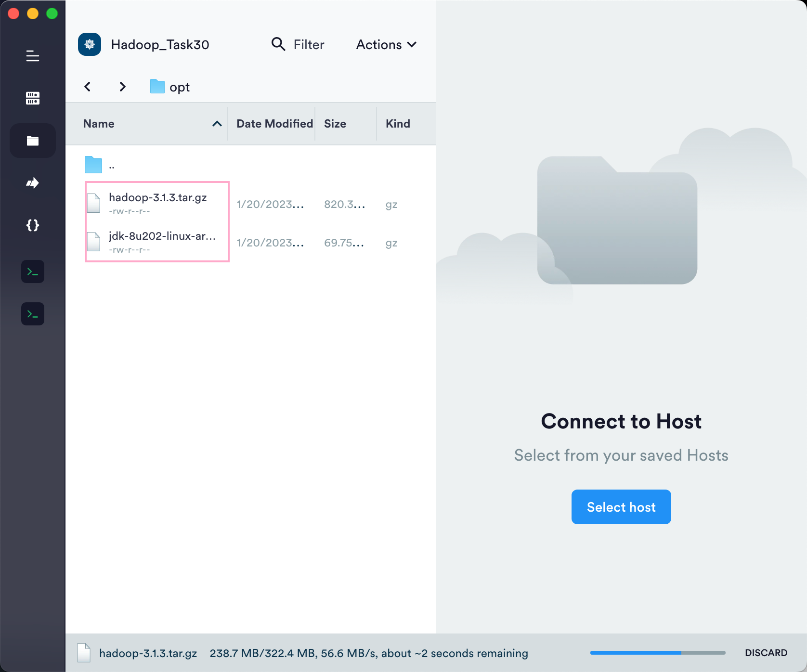The height and width of the screenshot is (672, 807).
Task: Click the Filter magnifier icon
Action: pos(278,44)
